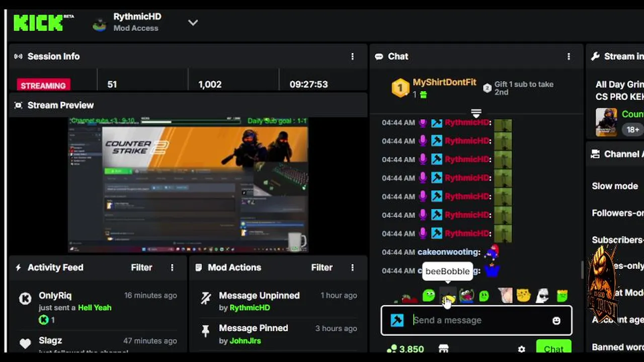Click OnlyRiq name in Activity Feed
644x362 pixels.
pyautogui.click(x=55, y=296)
